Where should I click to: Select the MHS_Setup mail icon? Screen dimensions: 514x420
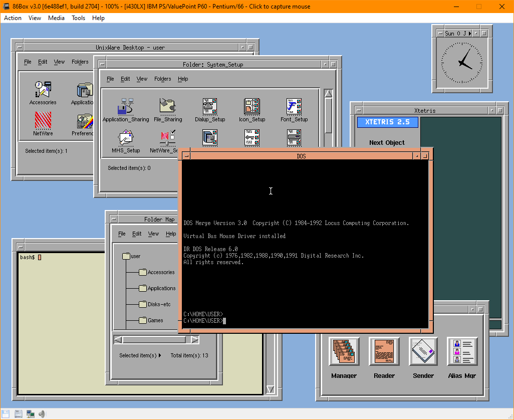(x=125, y=138)
